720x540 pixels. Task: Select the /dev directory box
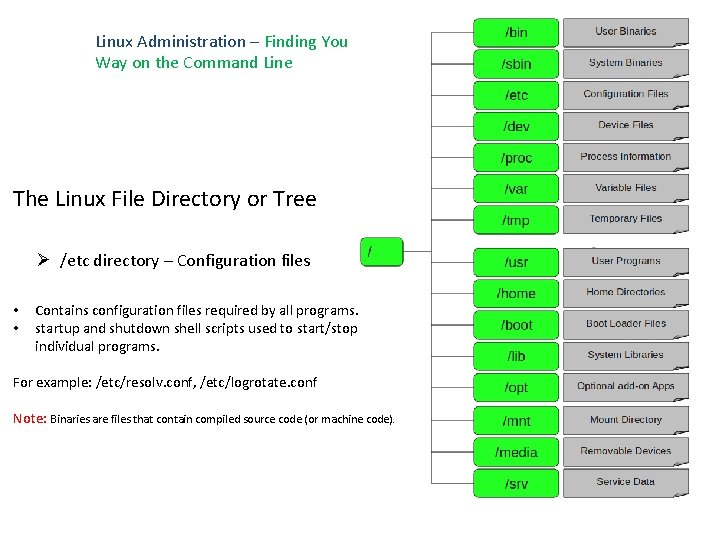tap(516, 126)
